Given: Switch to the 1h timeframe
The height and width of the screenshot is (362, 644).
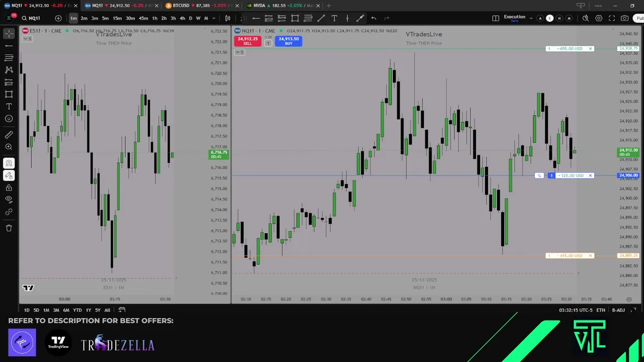Looking at the screenshot, I should coord(154,18).
